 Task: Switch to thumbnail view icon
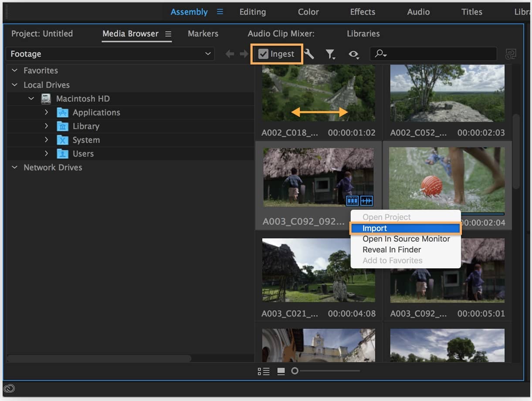281,371
